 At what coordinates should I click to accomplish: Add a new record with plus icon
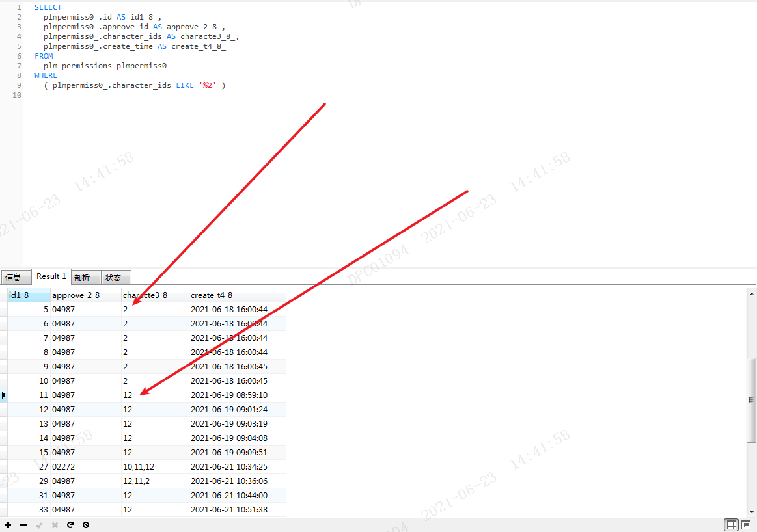(x=8, y=525)
